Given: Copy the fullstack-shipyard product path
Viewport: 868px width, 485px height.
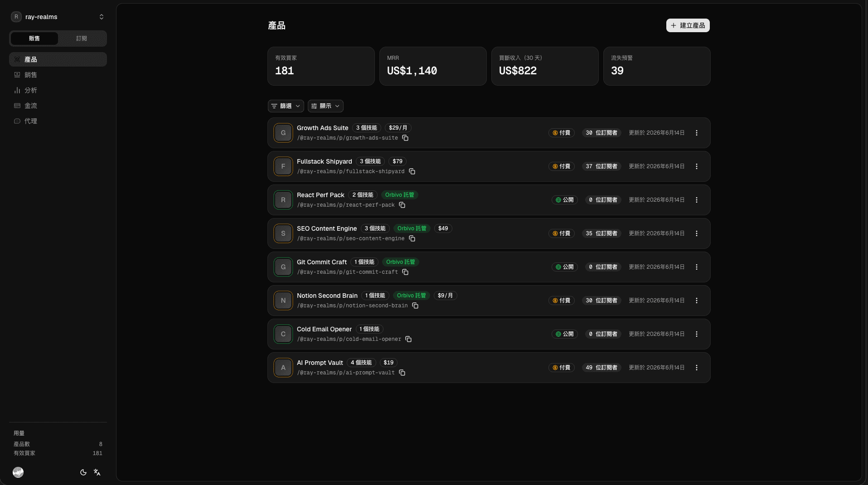Looking at the screenshot, I should [412, 172].
